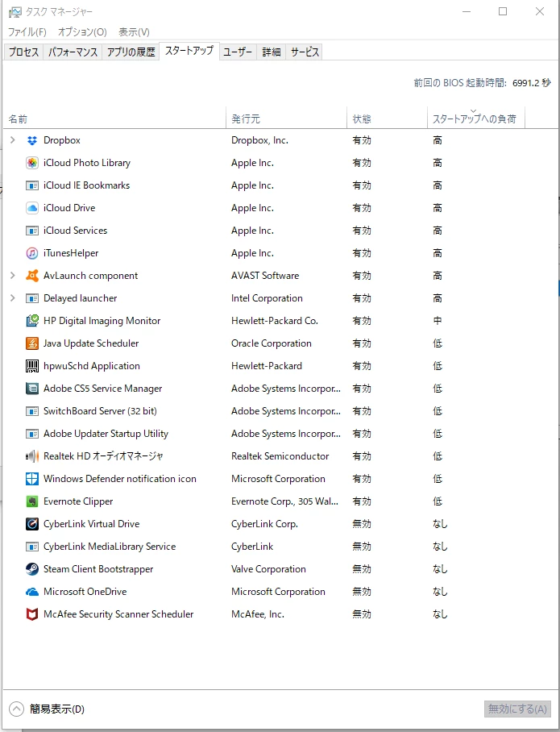
Task: Click the Java Update Scheduler icon
Action: 31,343
